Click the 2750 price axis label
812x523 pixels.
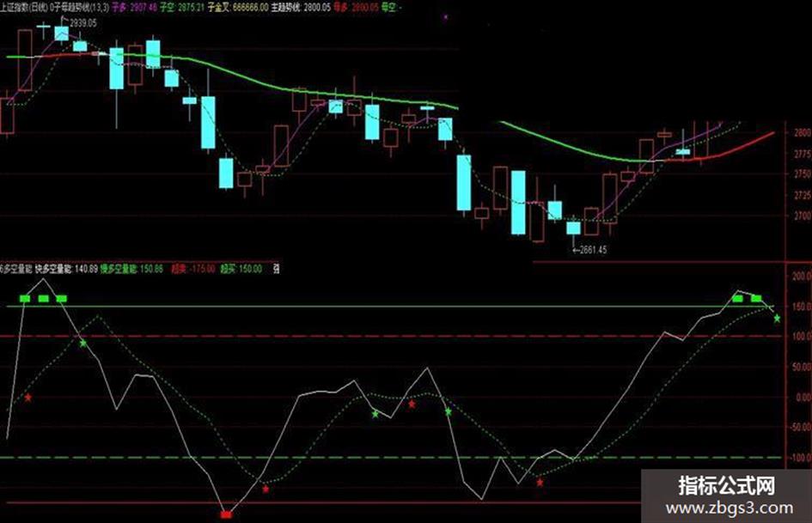pos(803,174)
